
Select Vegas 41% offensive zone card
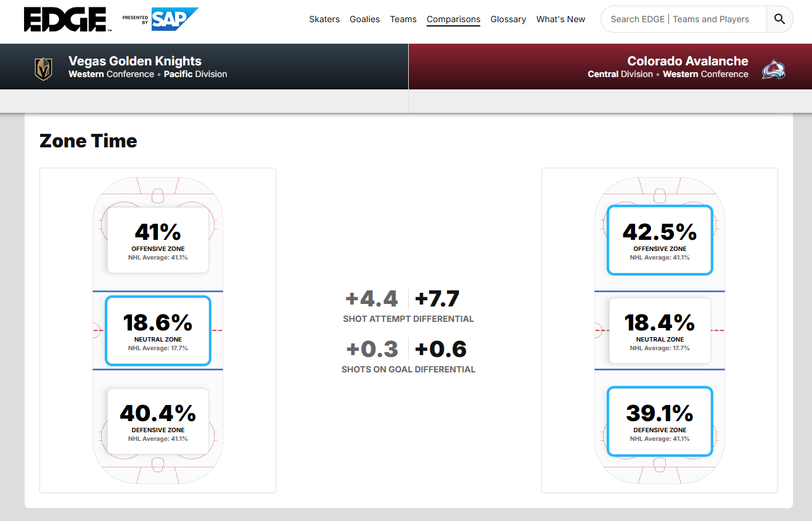(158, 240)
